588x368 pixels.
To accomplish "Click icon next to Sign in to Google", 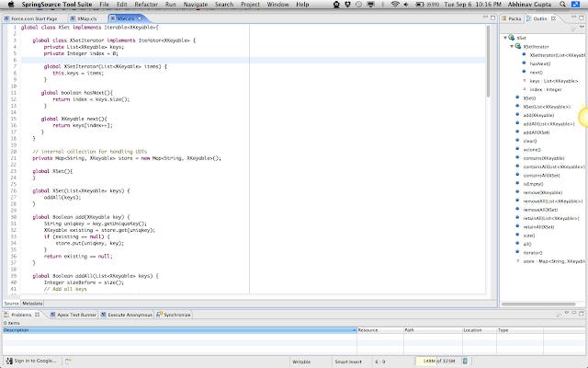I will point(68,361).
